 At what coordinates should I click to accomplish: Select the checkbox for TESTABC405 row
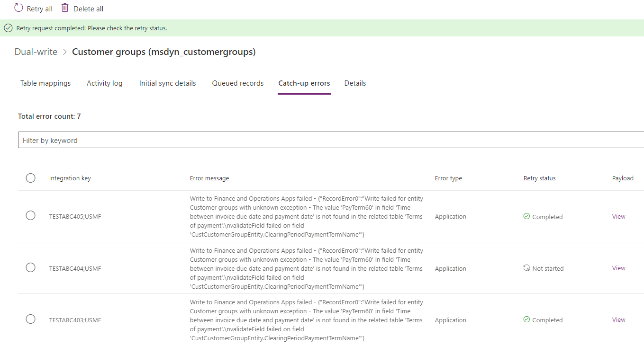point(30,215)
